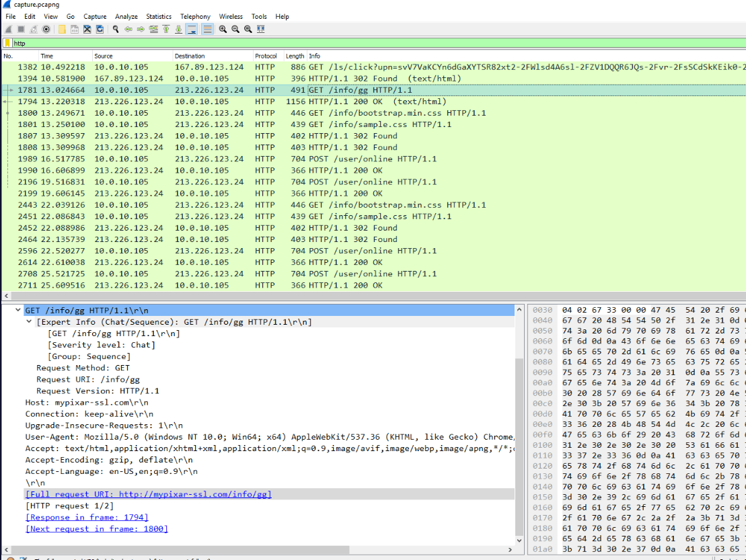Open the File menu
Screen dimensions: 746x560
click(11, 16)
